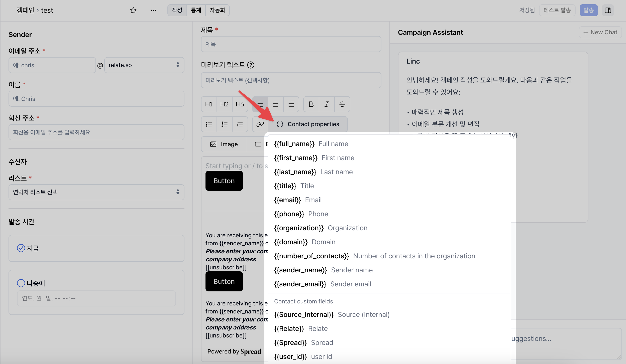Click the 제목 subject input field
Screen dimensions: 626x364
coord(291,44)
